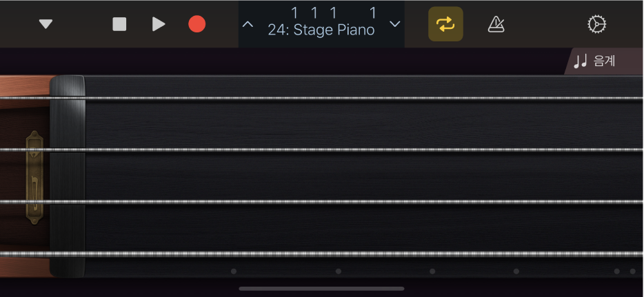This screenshot has width=644, height=297.
Task: Pluck the second string from top
Action: point(345,150)
